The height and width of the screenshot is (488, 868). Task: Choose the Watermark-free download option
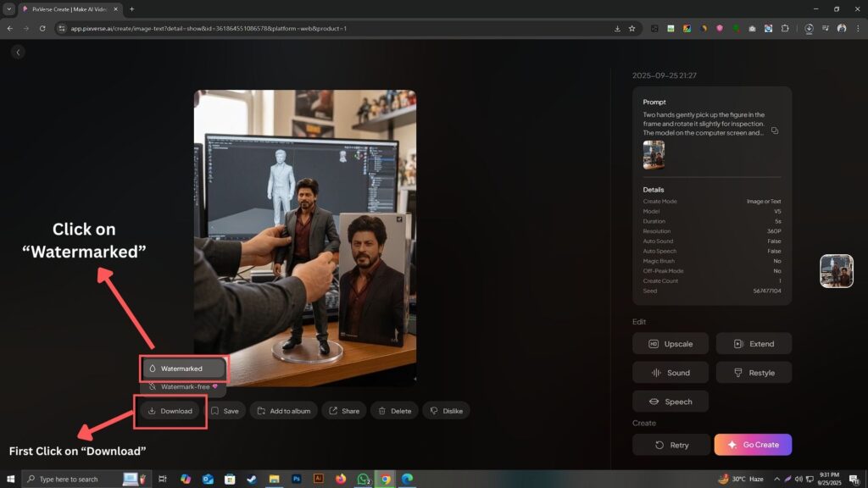[183, 386]
